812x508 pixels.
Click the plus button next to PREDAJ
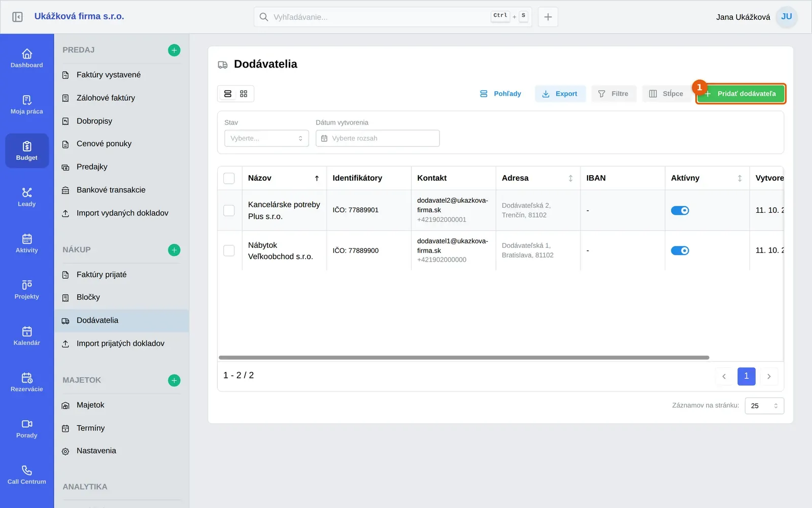coord(174,50)
